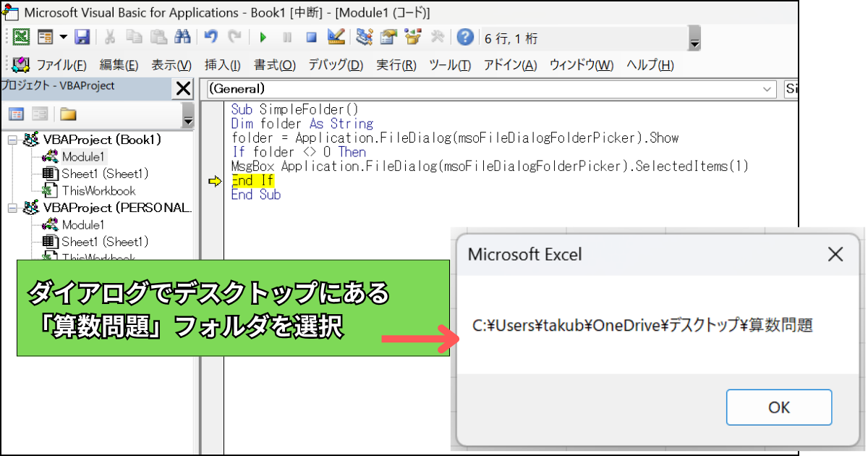Open the Project Explorer icon
This screenshot has height=456, width=868.
pos(364,37)
